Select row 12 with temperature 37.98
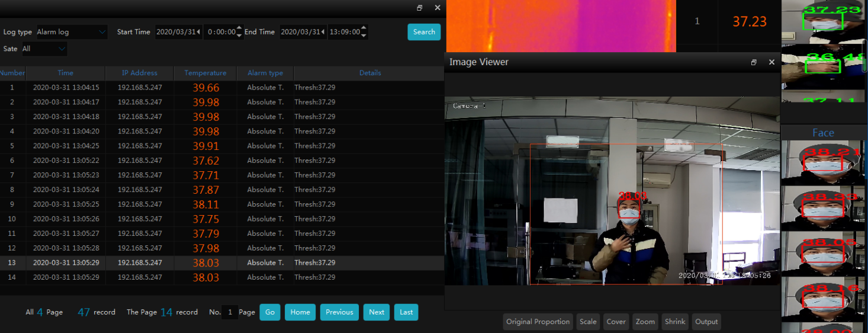The image size is (868, 333). pyautogui.click(x=222, y=248)
